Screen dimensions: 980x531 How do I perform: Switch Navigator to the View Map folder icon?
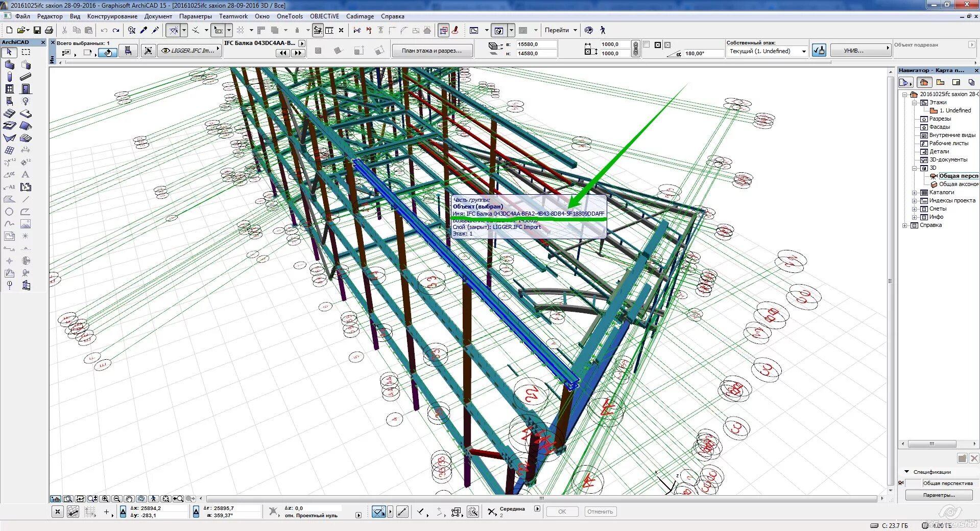coord(940,82)
